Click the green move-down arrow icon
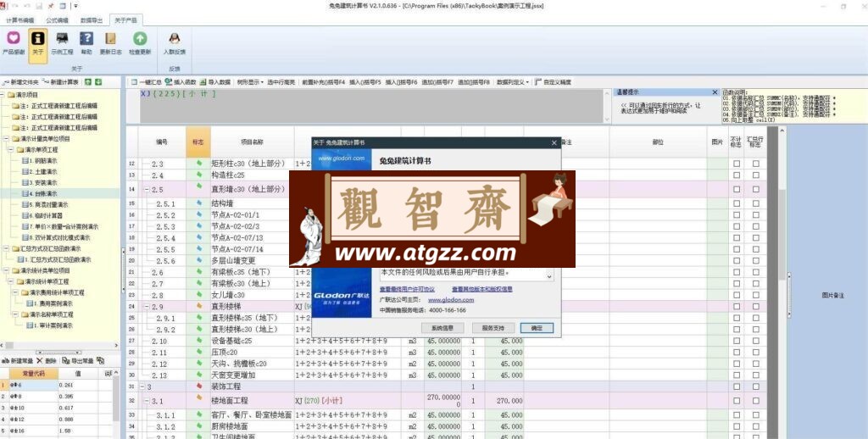868x439 pixels. (x=98, y=82)
